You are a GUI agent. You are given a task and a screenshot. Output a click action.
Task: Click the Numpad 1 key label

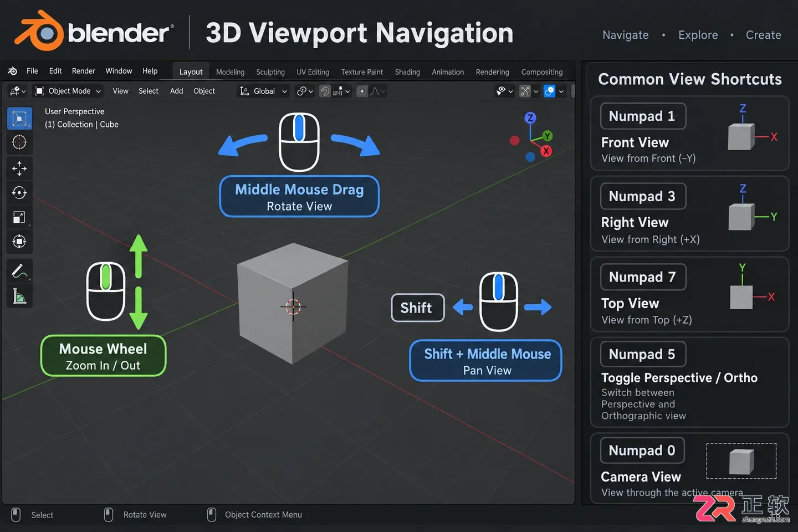tap(643, 116)
